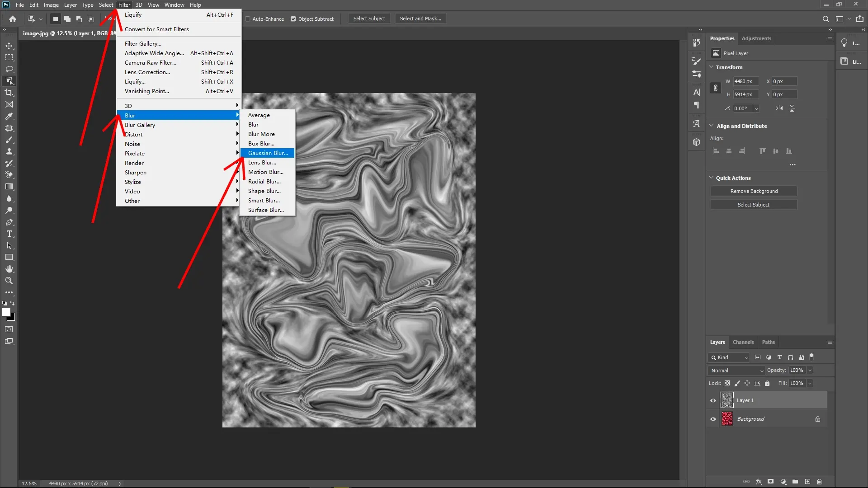
Task: Choose Gaussian Blur from the Blur submenu
Action: click(x=268, y=153)
